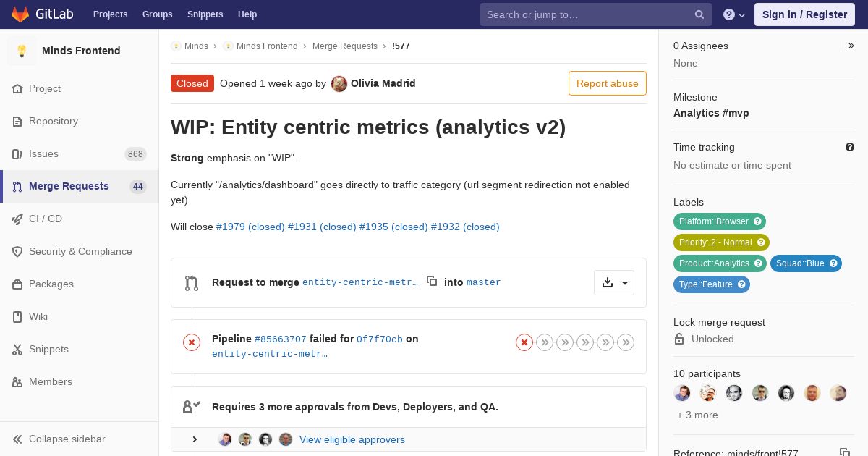Copy the merge request reference
The width and height of the screenshot is (868, 456).
(x=844, y=452)
